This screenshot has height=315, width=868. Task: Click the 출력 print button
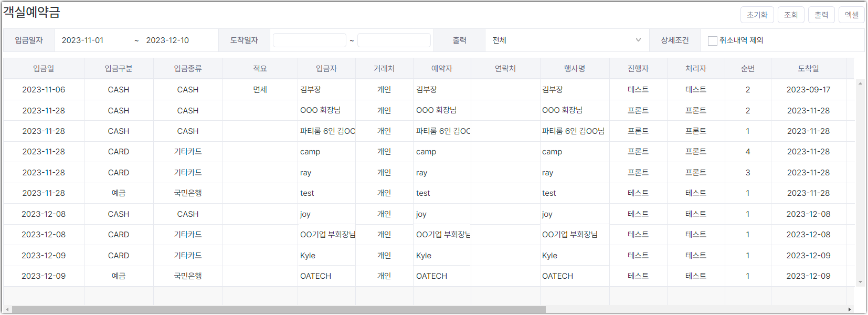821,15
